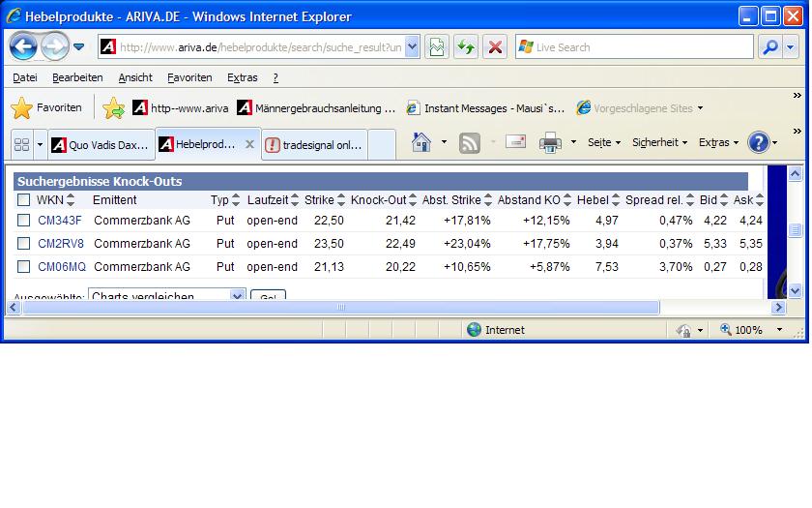Open the CM2RV8 warrant link

tap(61, 243)
